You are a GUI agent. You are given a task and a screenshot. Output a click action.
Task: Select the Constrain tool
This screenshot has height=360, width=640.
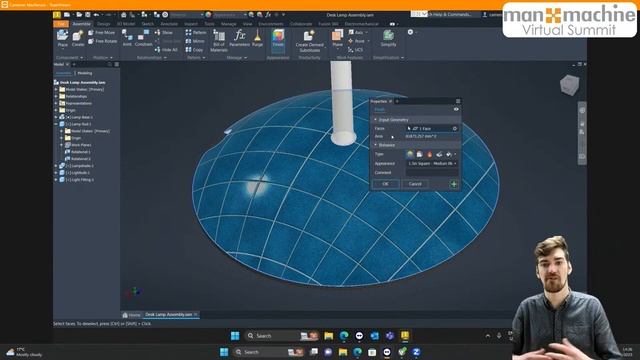tap(143, 38)
